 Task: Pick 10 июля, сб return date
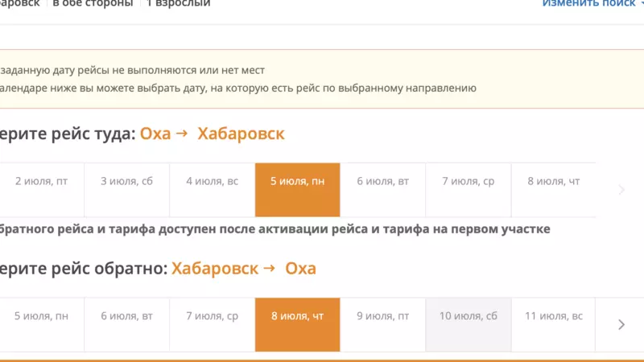pyautogui.click(x=468, y=316)
